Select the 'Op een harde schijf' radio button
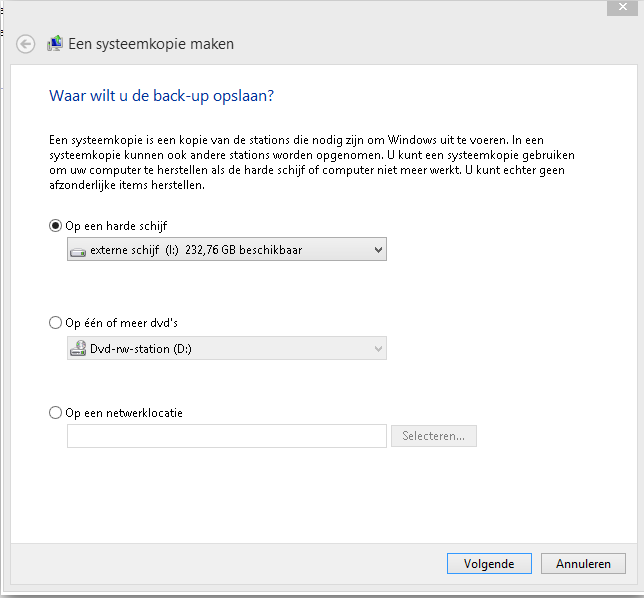 coord(55,226)
